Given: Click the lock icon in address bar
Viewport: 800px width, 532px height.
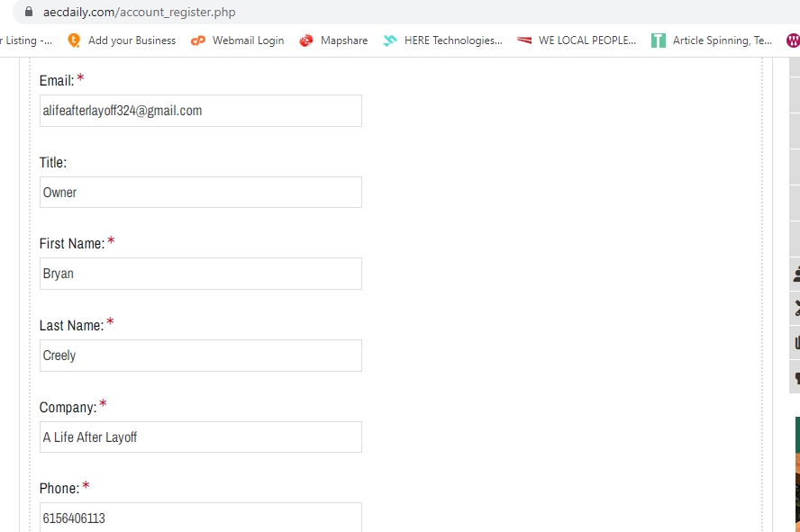Looking at the screenshot, I should pos(29,13).
